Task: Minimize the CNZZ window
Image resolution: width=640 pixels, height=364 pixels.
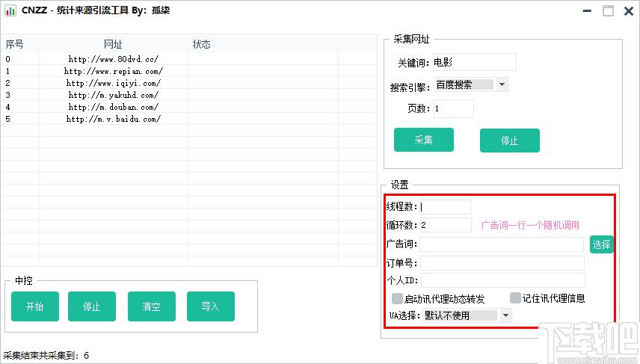Action: click(x=587, y=11)
